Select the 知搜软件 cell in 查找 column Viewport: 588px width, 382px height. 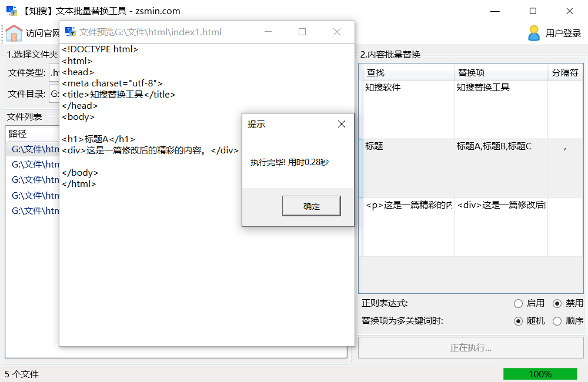pyautogui.click(x=383, y=88)
